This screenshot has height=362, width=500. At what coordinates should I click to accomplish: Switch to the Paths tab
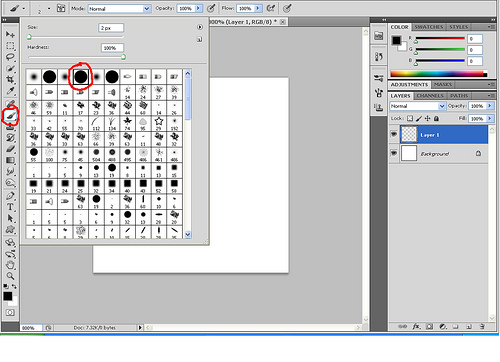[x=459, y=96]
